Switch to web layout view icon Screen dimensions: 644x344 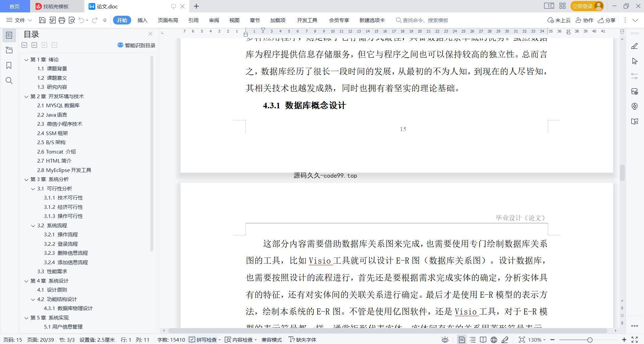point(494,340)
